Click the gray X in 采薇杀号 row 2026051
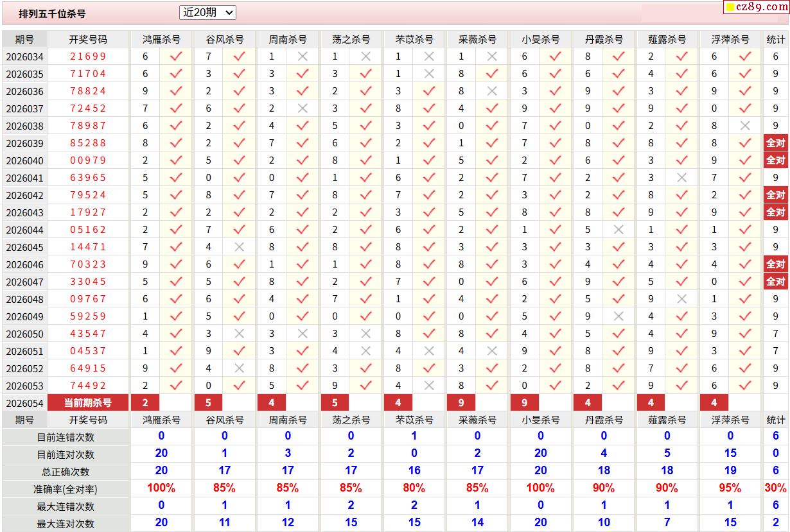 pyautogui.click(x=492, y=351)
